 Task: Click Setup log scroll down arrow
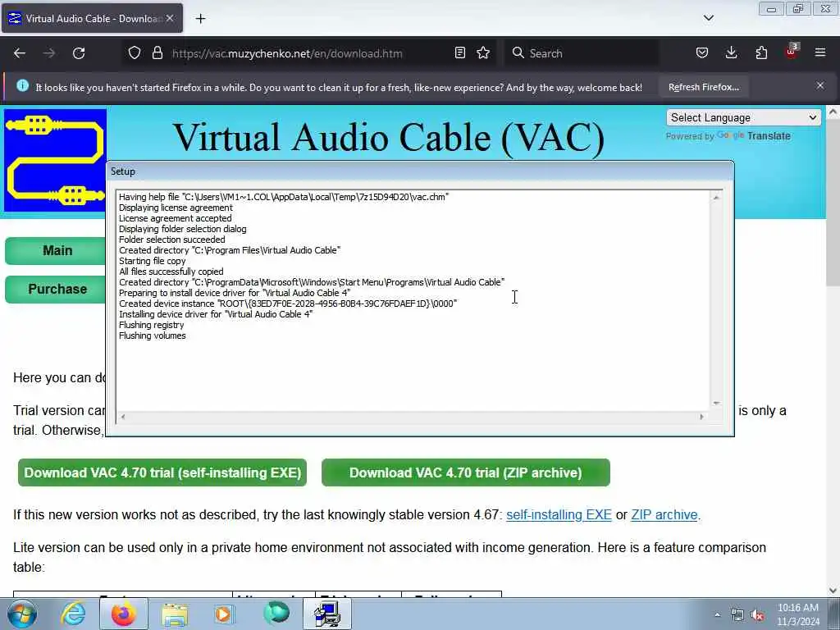[x=716, y=403]
